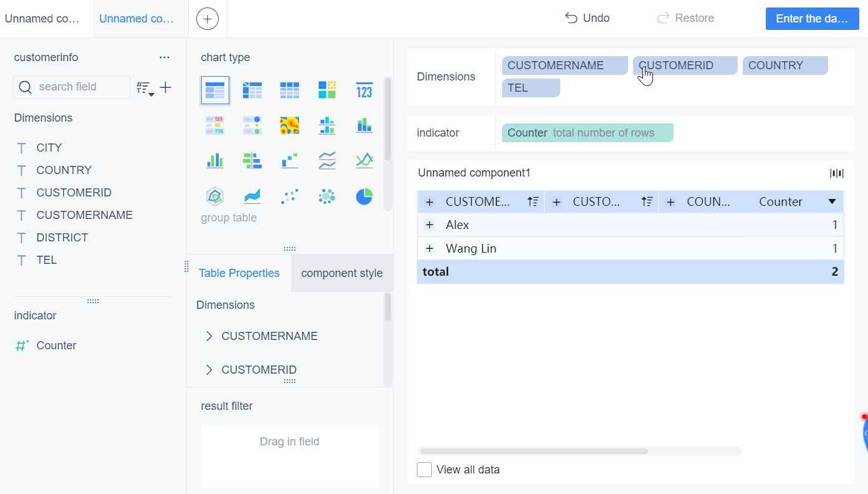The width and height of the screenshot is (868, 494).
Task: Open the Counter column dropdown
Action: (833, 201)
